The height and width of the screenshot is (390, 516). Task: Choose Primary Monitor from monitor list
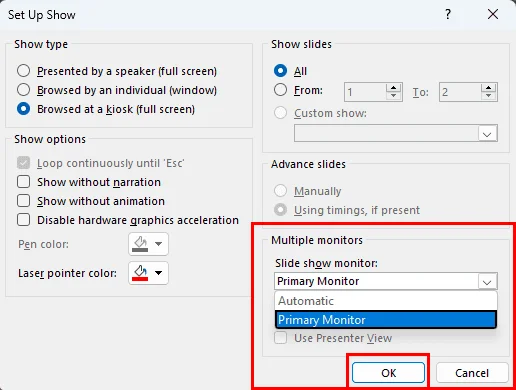click(386, 320)
